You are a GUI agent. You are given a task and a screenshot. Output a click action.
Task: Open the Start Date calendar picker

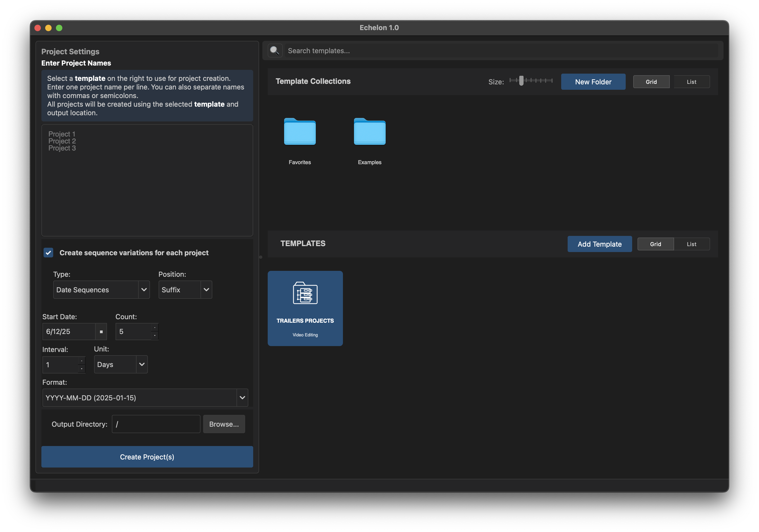pos(101,332)
